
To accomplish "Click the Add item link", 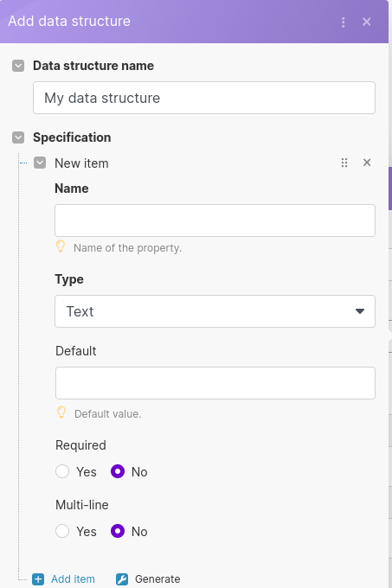I will 73,579.
